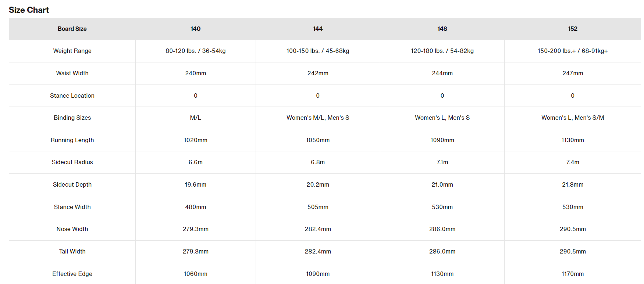
Task: Select the Nose Width row label
Action: (x=72, y=229)
